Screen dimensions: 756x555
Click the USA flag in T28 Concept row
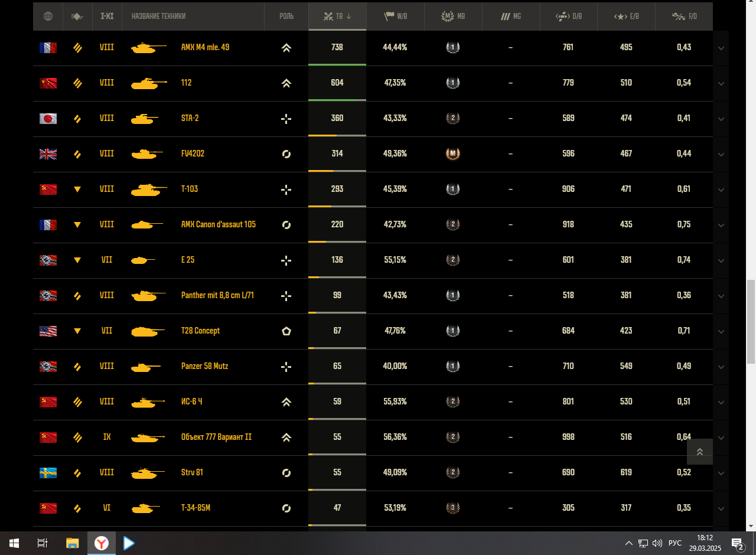[x=48, y=331]
